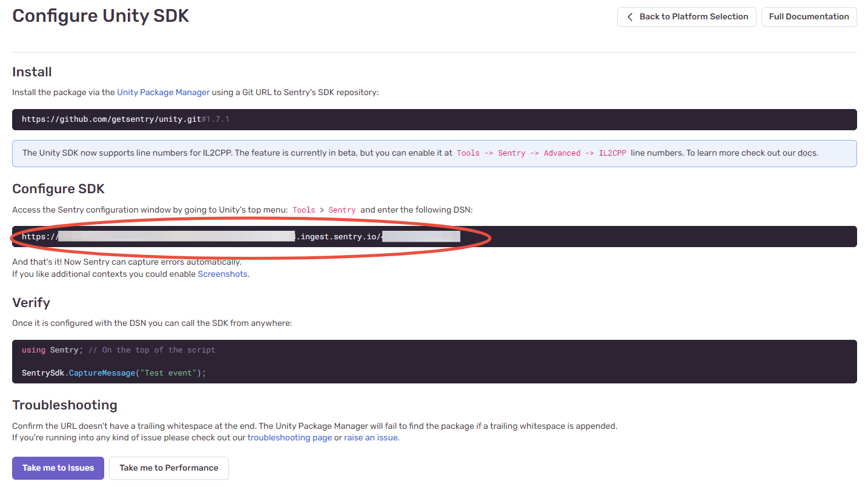
Task: Click the #1.7.1 version tag in the Git URL
Action: [x=216, y=119]
